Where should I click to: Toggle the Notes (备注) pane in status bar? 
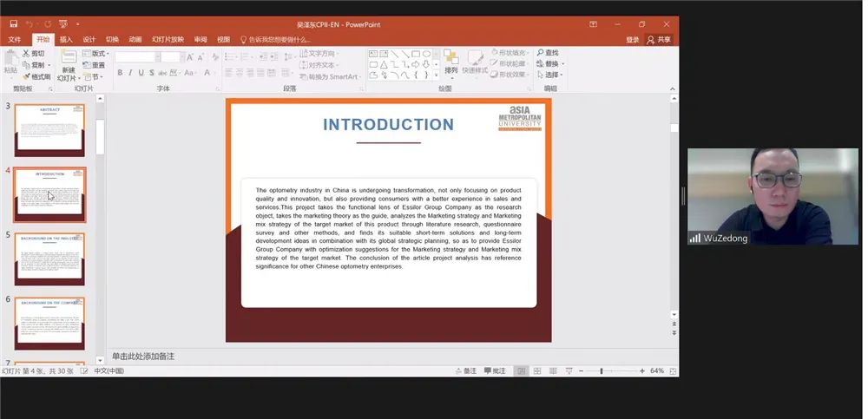tap(465, 370)
